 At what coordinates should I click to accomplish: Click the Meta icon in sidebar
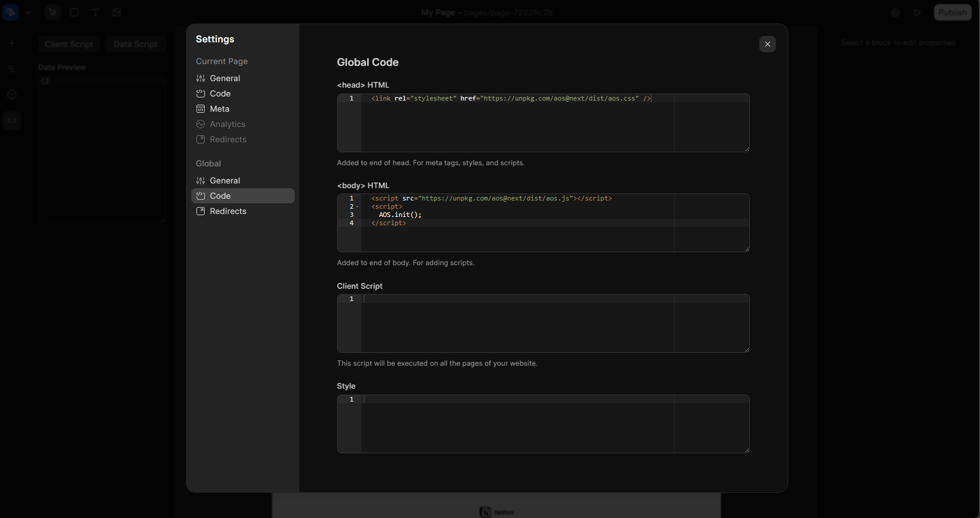[x=201, y=109]
